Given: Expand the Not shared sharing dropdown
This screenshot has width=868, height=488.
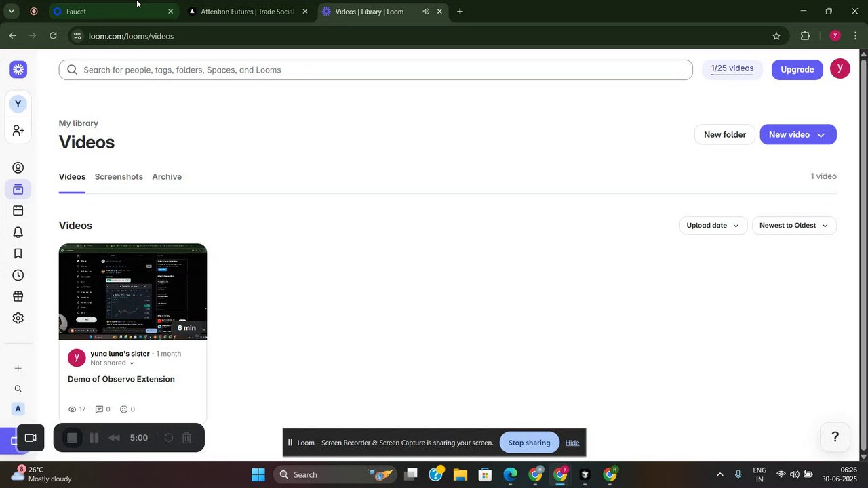Looking at the screenshot, I should [113, 363].
